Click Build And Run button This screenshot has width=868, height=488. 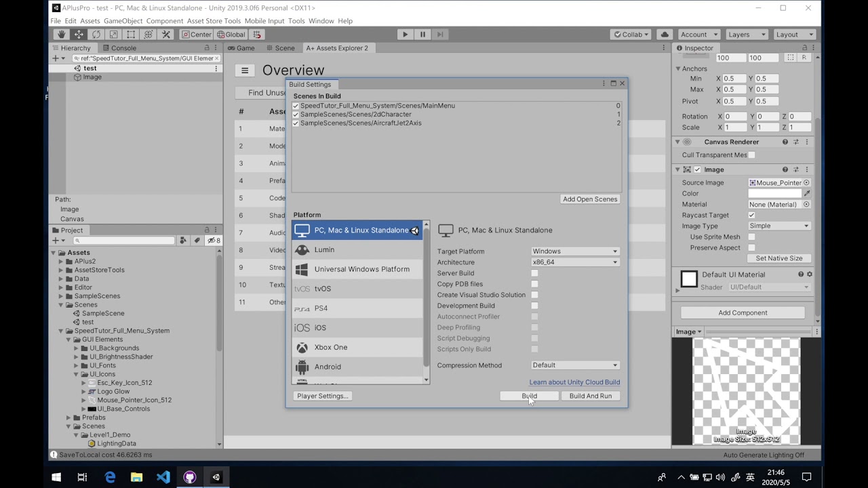tap(591, 396)
